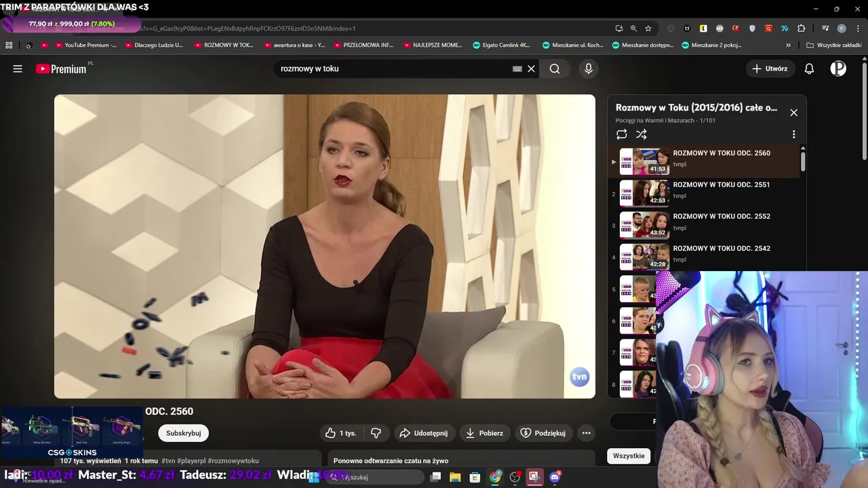
Task: Play ROZMOWY W TOKU ODC. 2551 from playlist
Action: [x=705, y=193]
